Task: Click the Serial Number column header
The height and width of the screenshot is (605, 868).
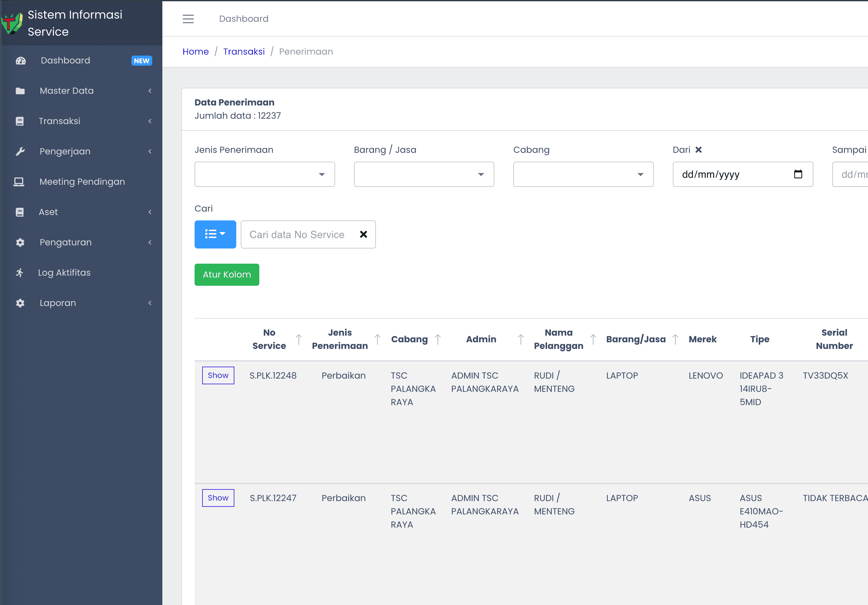Action: 834,339
